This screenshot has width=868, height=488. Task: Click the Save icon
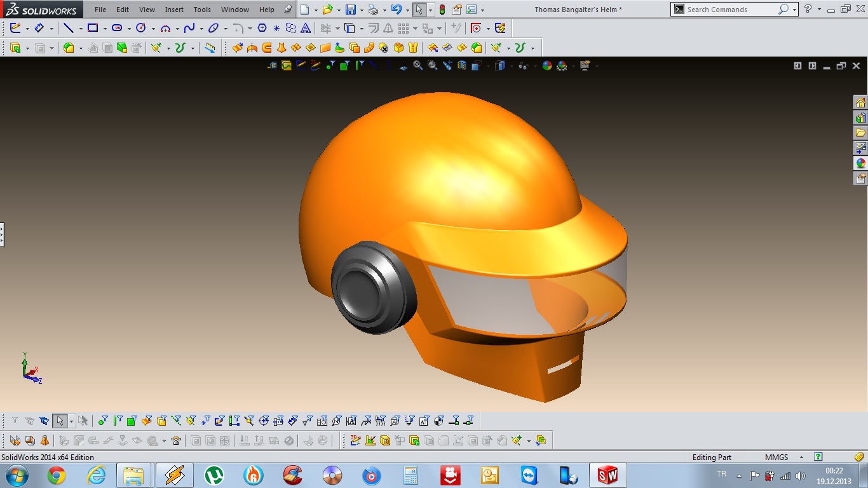click(350, 10)
